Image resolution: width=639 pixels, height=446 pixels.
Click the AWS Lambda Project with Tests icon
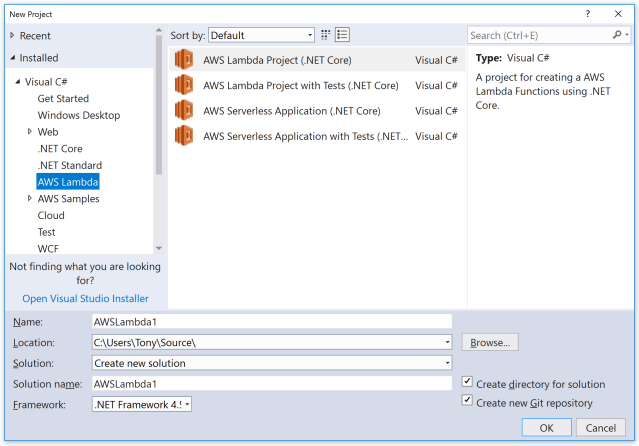point(184,85)
